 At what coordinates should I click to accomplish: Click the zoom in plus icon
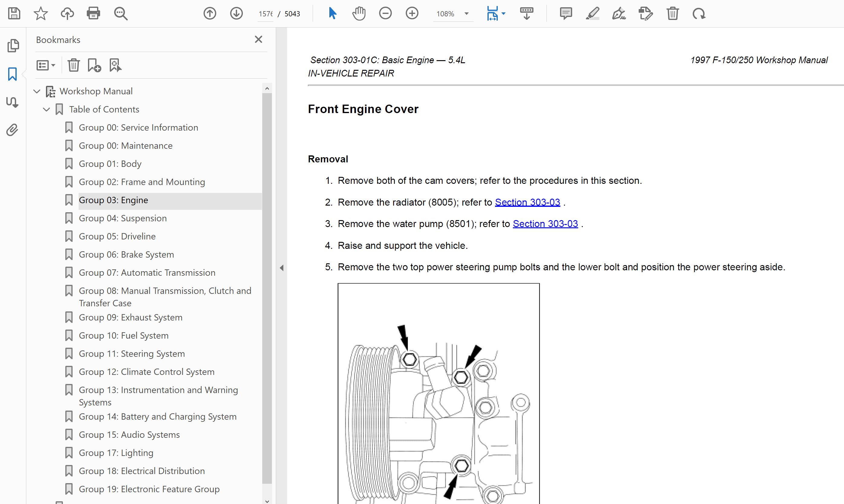(412, 14)
